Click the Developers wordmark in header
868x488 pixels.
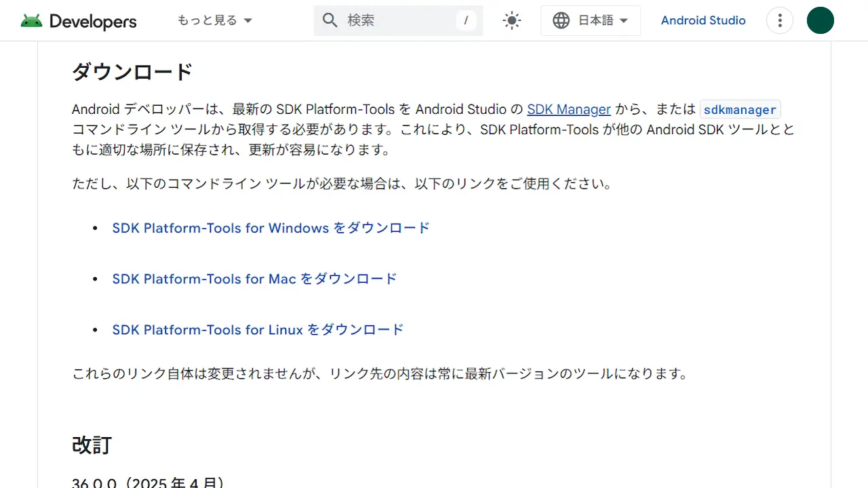pyautogui.click(x=93, y=22)
